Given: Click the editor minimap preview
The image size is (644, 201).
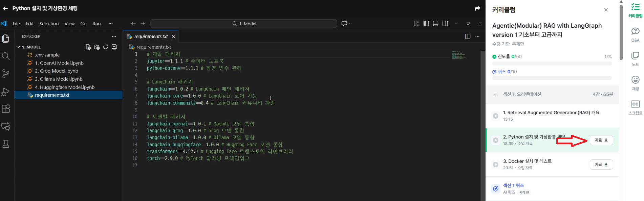Looking at the screenshot, I should click(x=459, y=55).
